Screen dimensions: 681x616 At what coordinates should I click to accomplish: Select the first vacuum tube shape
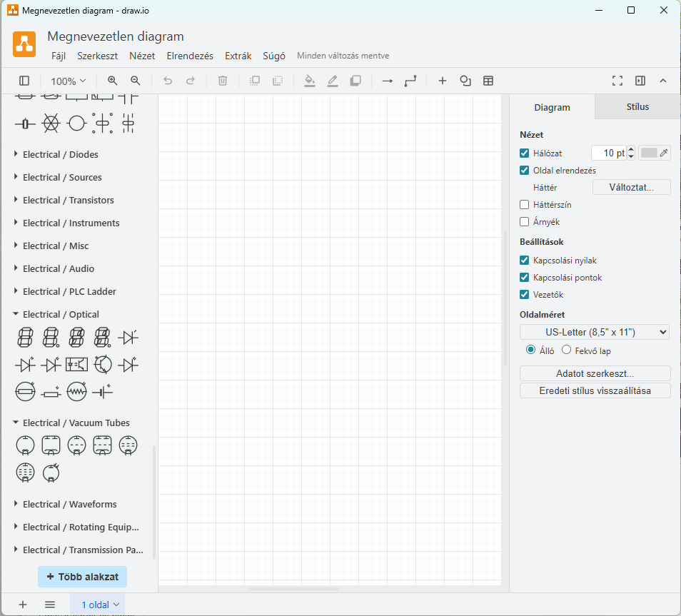pos(25,445)
